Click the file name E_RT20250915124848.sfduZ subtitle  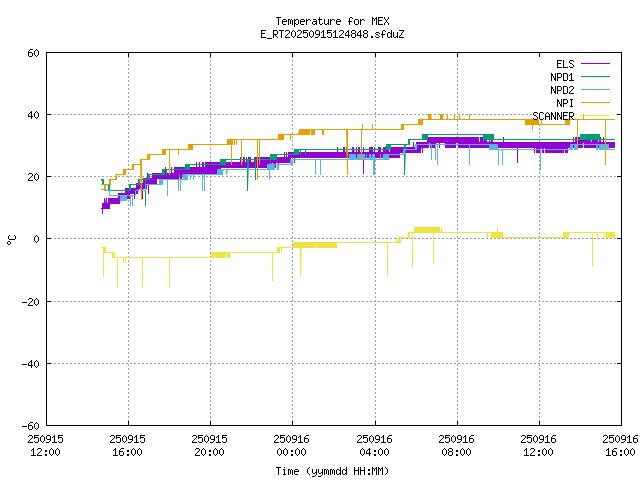point(332,34)
